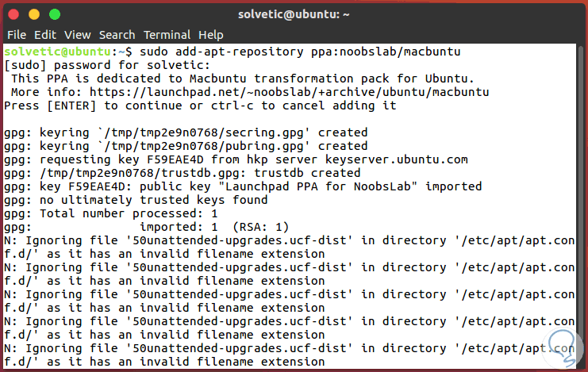588x372 pixels.
Task: Open the Search menu
Action: point(117,35)
